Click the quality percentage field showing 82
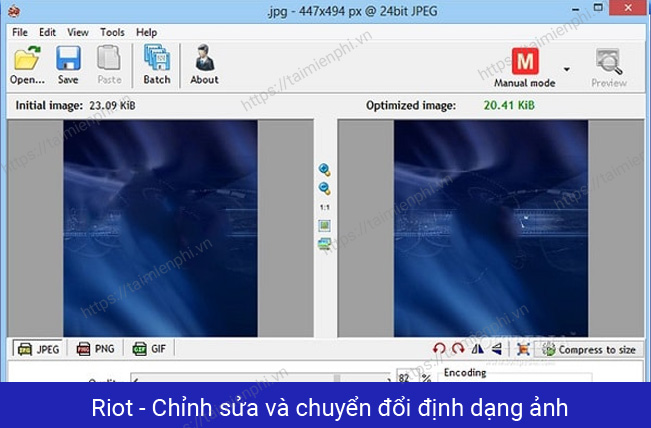This screenshot has height=428, width=651. (407, 376)
